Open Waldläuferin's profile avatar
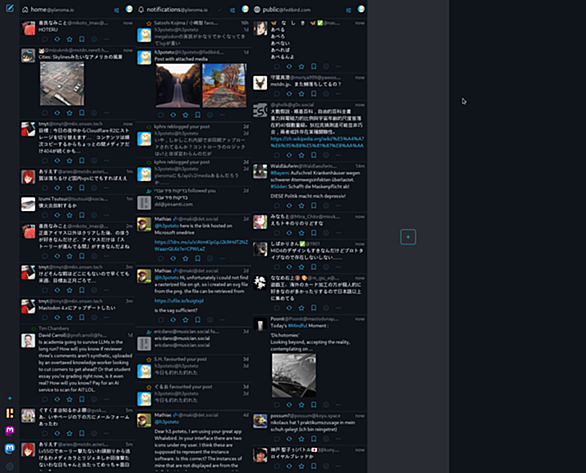Screen dimensions: 586x473 260,171
